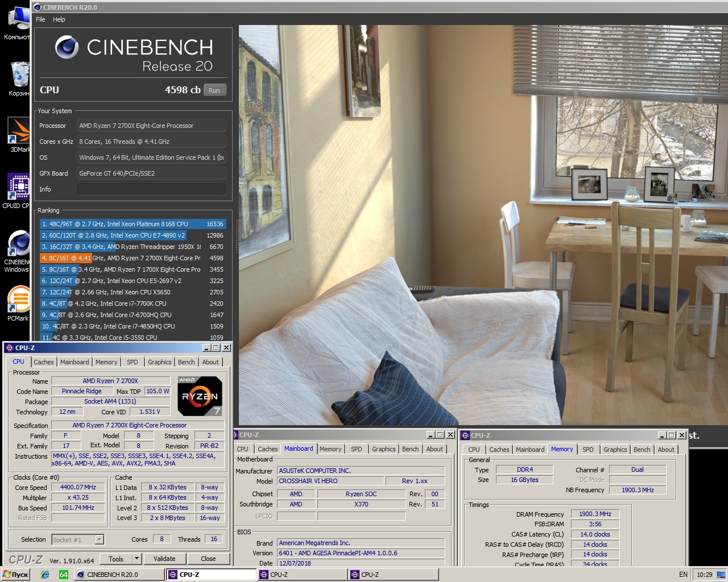Select ranking row 10 Core i7-4850HQ
Screen dimensions: 728x582
click(133, 326)
